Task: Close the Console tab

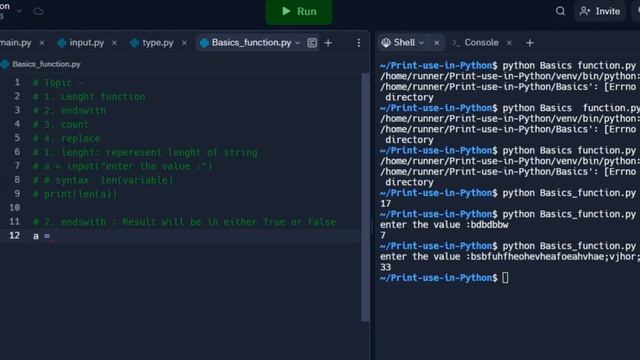Action: tap(509, 43)
